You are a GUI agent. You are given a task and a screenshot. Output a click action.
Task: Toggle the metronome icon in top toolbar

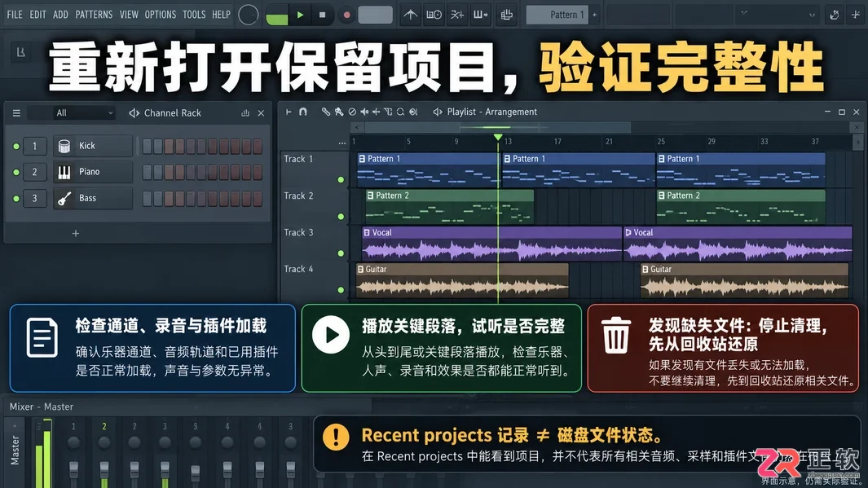410,15
